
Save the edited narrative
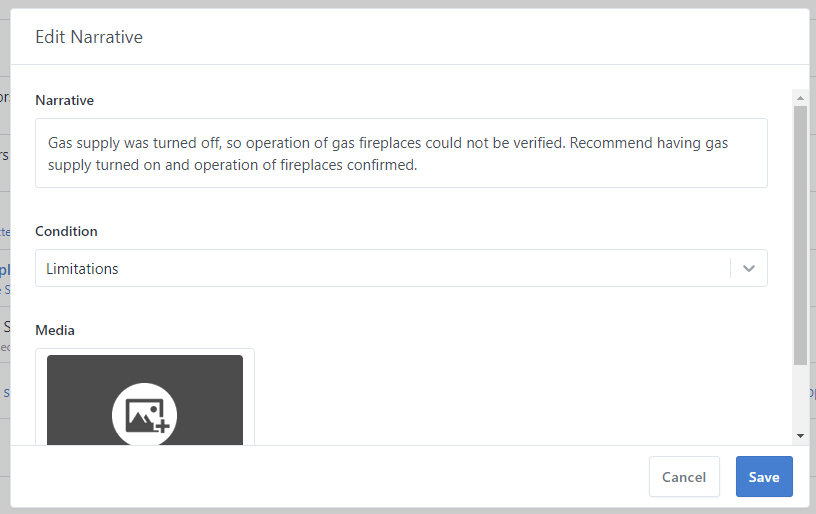[764, 477]
